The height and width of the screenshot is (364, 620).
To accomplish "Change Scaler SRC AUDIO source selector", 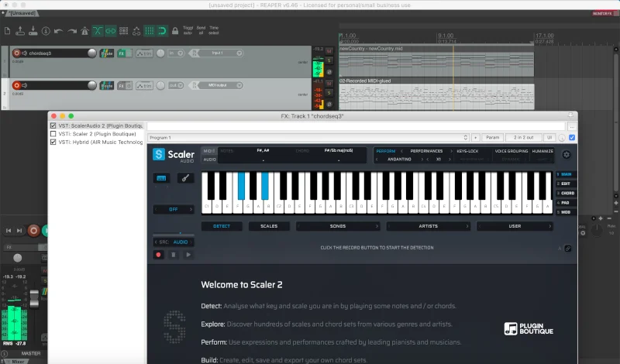I will tap(173, 242).
